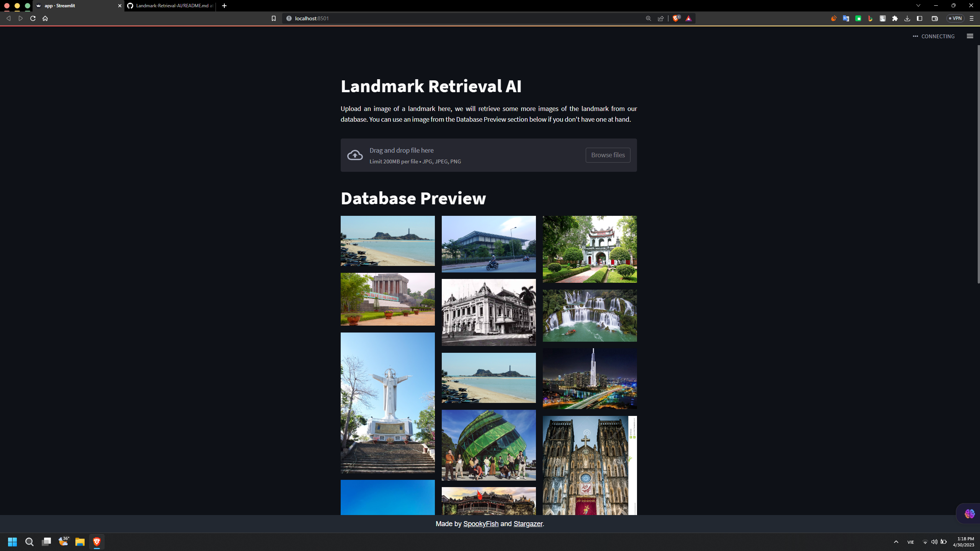The height and width of the screenshot is (551, 980).
Task: Open the Streamlit hamburger menu
Action: tap(970, 36)
